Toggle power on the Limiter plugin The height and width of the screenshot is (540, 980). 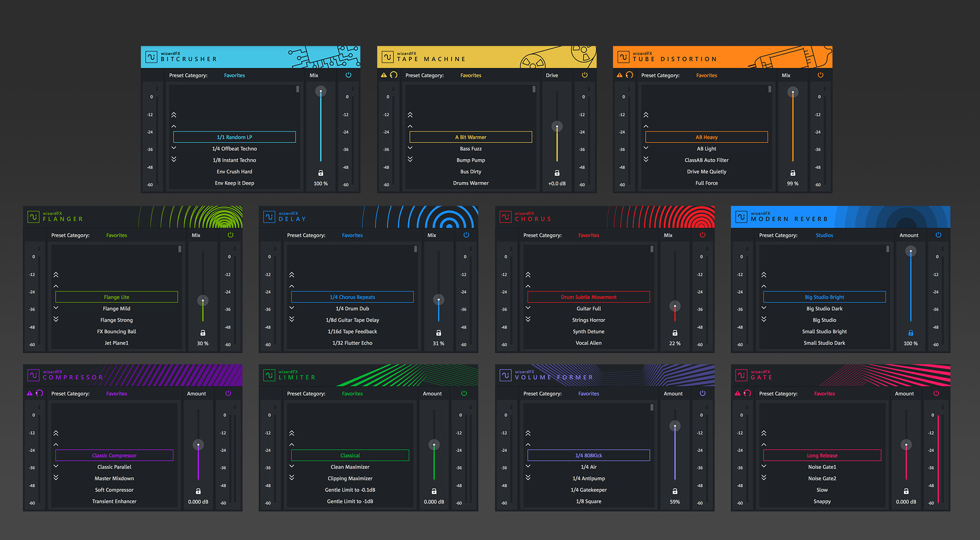464,393
